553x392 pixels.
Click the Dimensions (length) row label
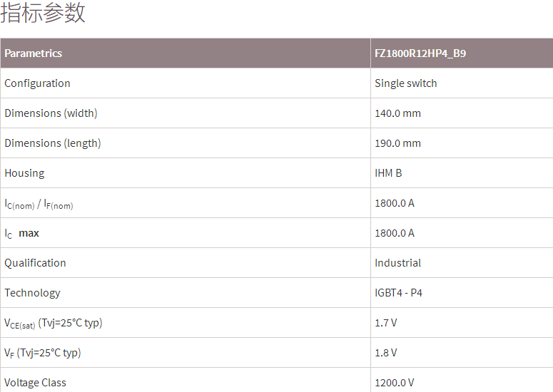click(53, 143)
